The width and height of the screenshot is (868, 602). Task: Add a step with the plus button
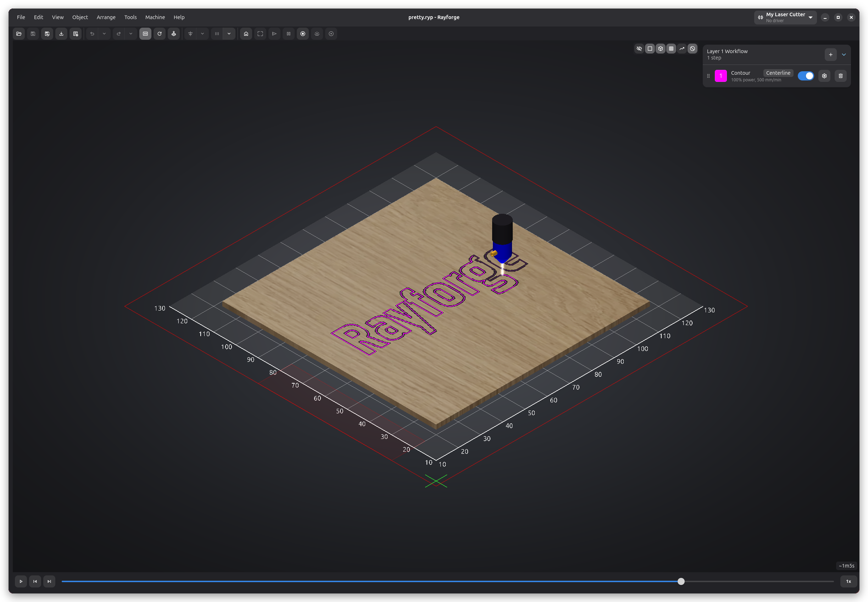pyautogui.click(x=830, y=54)
